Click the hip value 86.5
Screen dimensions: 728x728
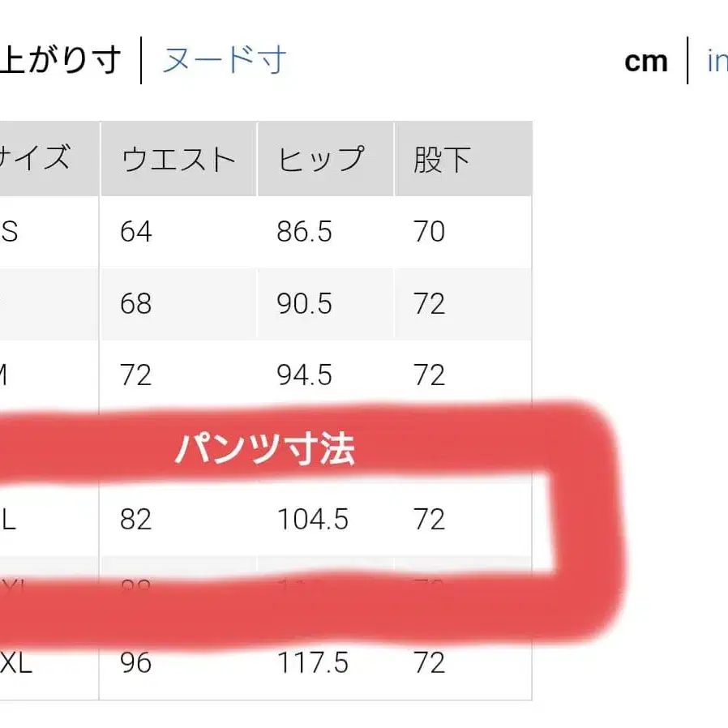[305, 232]
